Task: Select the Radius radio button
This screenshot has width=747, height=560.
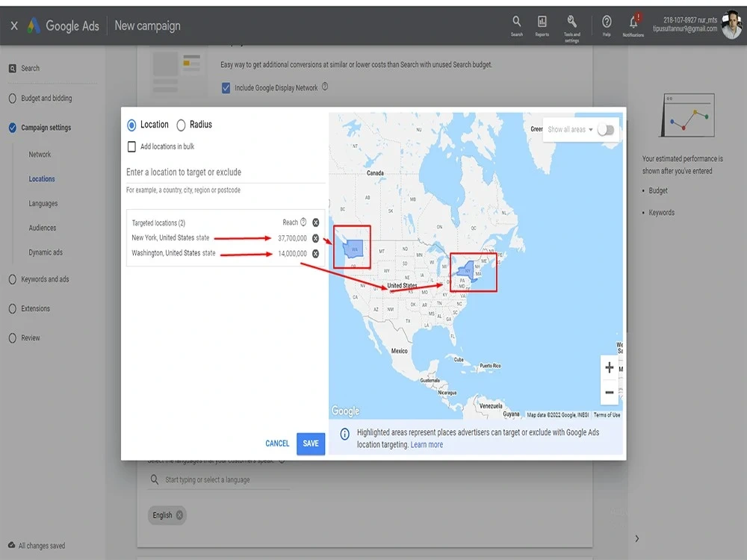Action: pyautogui.click(x=181, y=125)
